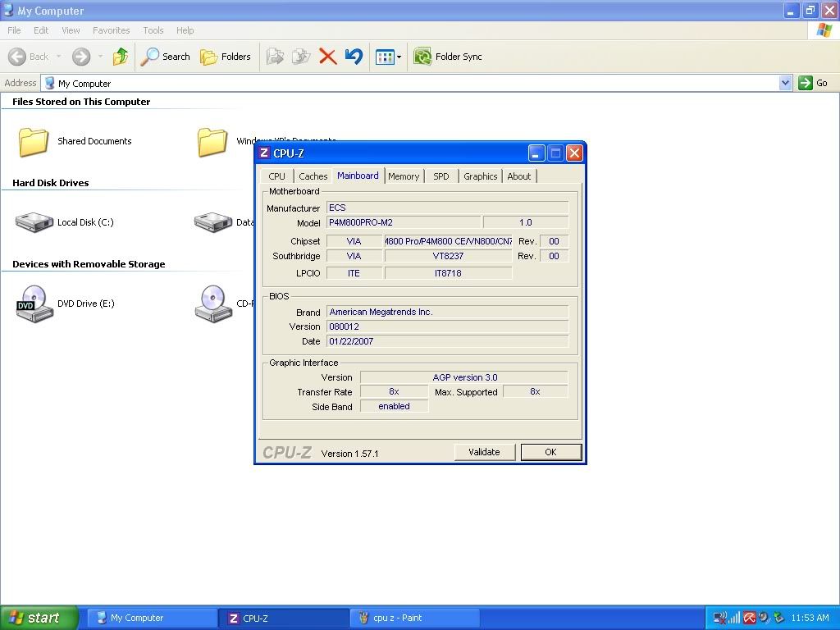This screenshot has height=630, width=840.
Task: Open the View menu
Action: tap(71, 30)
